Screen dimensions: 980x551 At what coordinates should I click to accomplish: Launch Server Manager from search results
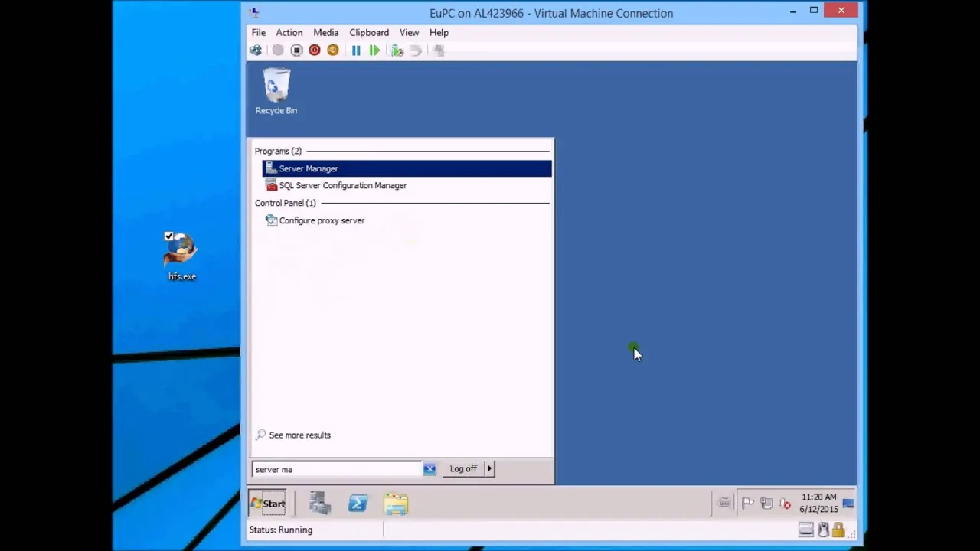(407, 168)
